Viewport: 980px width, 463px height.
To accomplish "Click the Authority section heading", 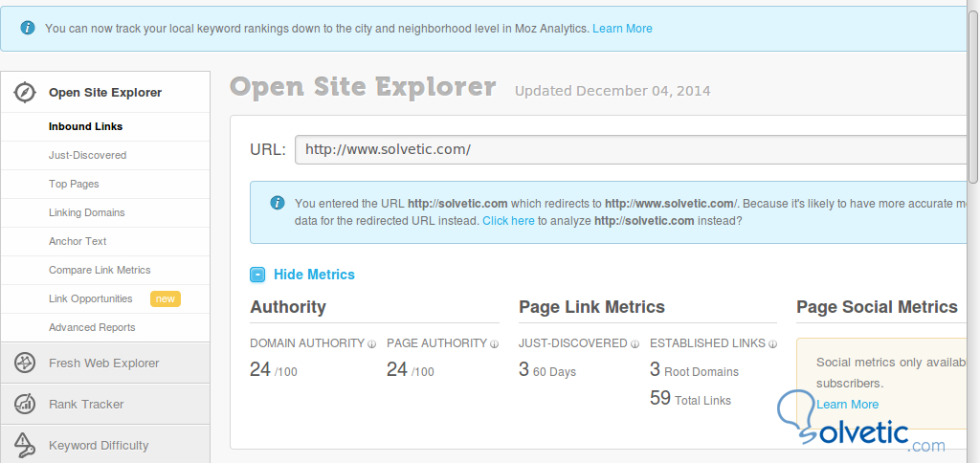I will coord(288,307).
